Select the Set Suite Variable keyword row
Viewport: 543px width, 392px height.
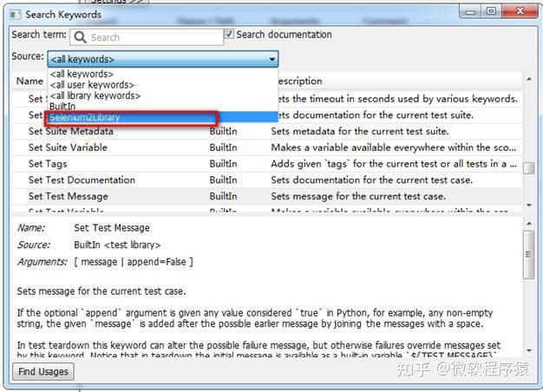coord(69,148)
